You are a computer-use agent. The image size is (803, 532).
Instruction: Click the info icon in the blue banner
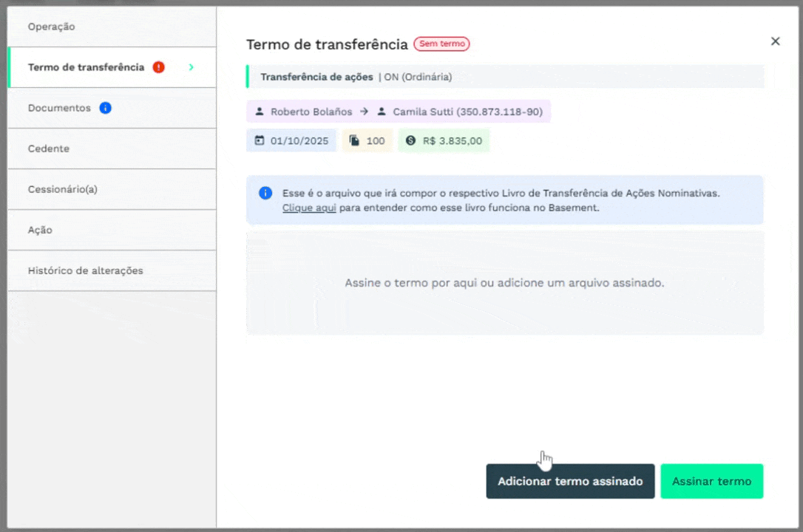click(x=265, y=193)
